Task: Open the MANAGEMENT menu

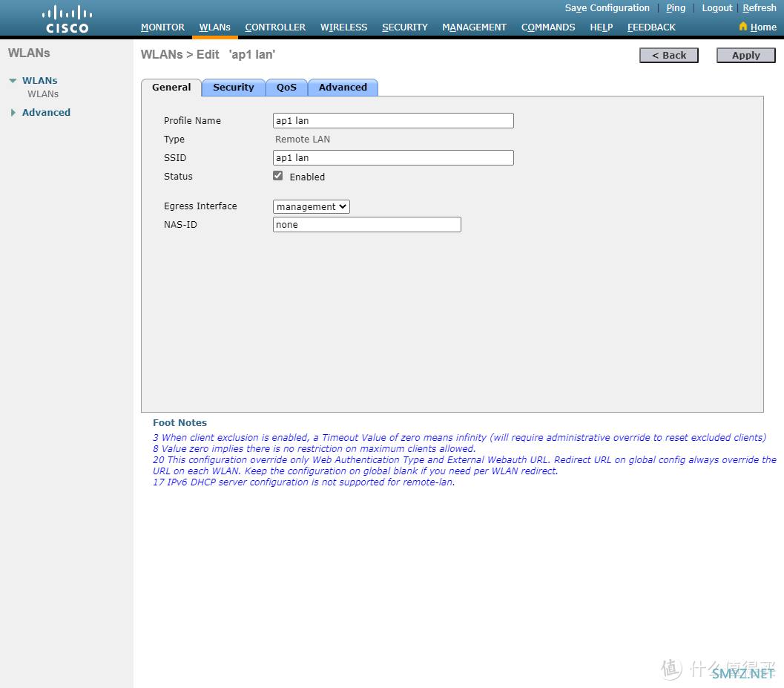Action: point(474,27)
